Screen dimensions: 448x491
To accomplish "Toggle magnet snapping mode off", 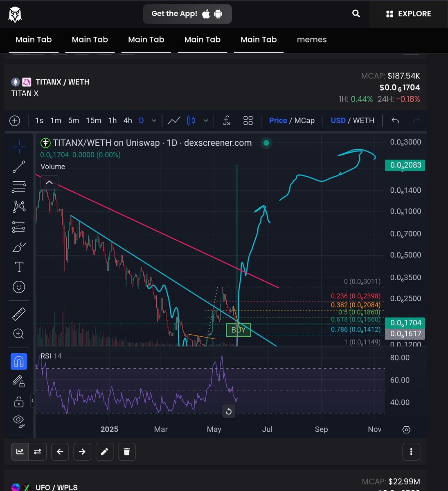I will [x=18, y=361].
